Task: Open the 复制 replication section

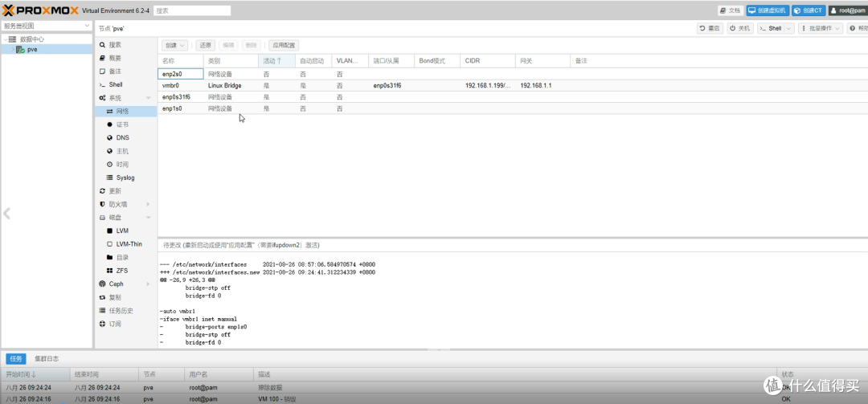Action: click(x=115, y=297)
